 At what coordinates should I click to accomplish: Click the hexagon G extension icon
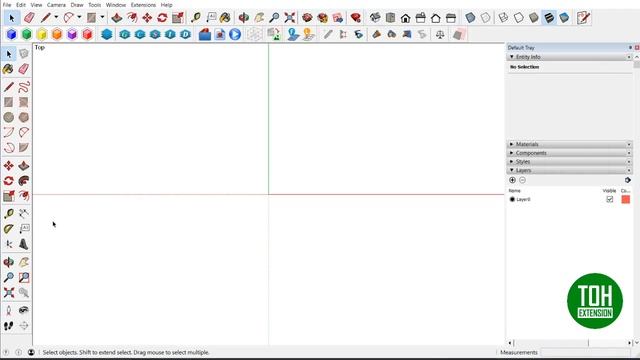coord(124,34)
